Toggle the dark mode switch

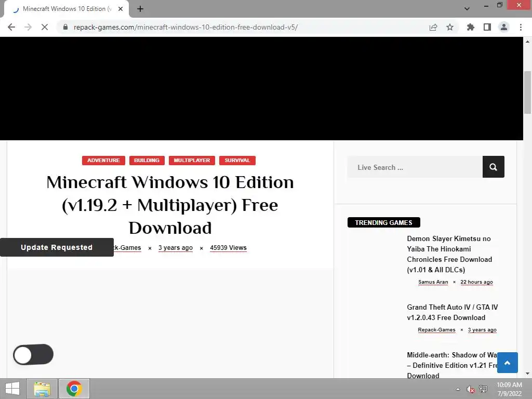(33, 354)
